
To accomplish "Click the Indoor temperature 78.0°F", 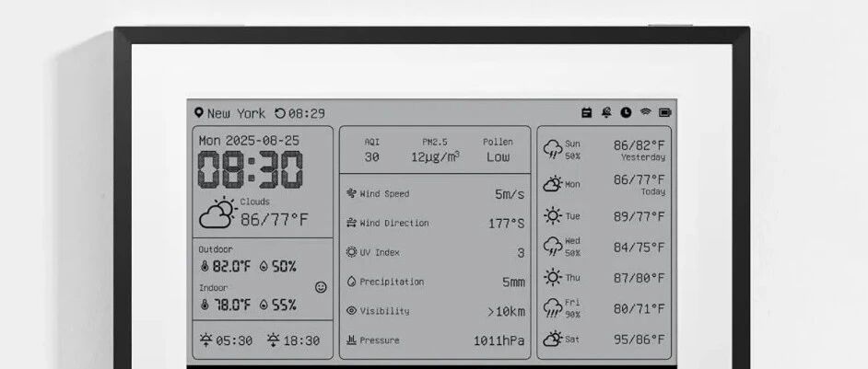I will [x=231, y=305].
